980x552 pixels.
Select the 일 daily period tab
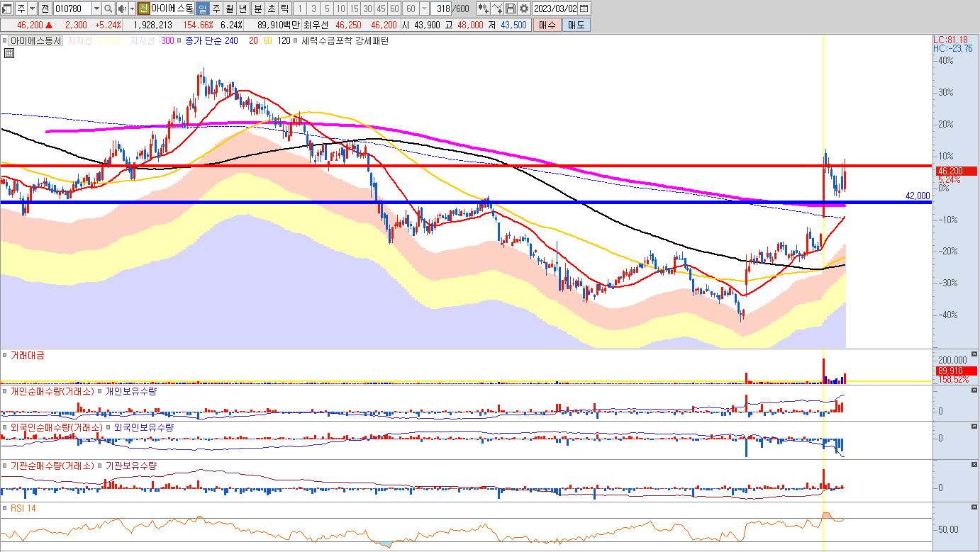pos(202,9)
